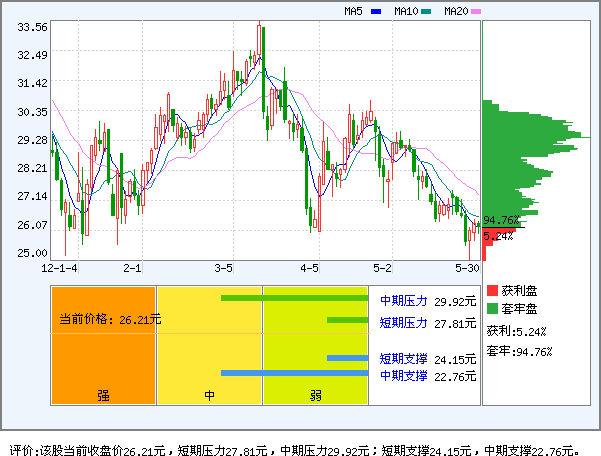
Task: Click the blue MA5 legend swatch
Action: 376,12
